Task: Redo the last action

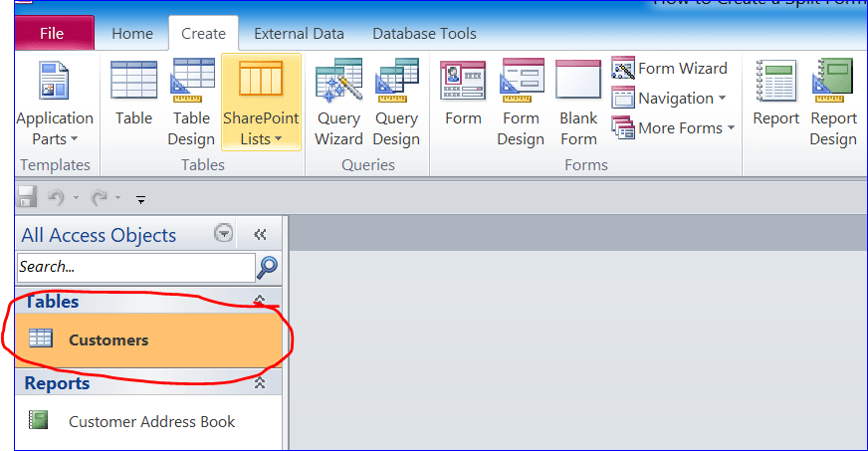Action: tap(100, 197)
